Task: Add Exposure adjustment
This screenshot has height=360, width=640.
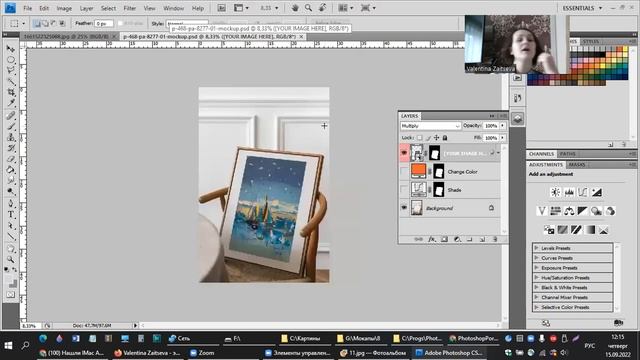Action: [x=596, y=192]
